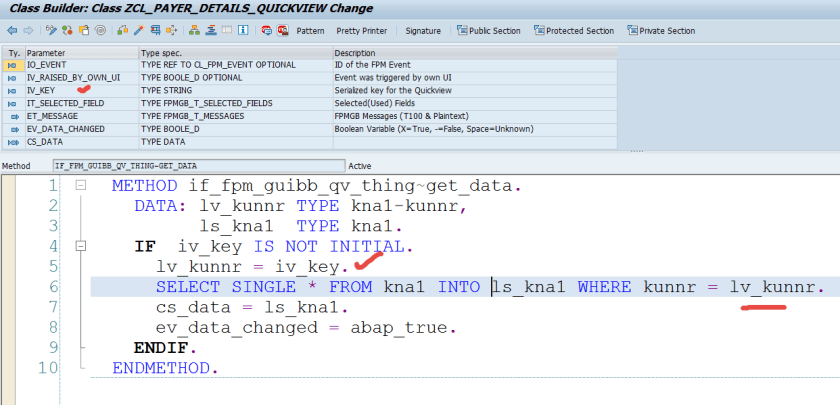
Task: Toggle Display/Change mode pencil icon
Action: (51, 31)
